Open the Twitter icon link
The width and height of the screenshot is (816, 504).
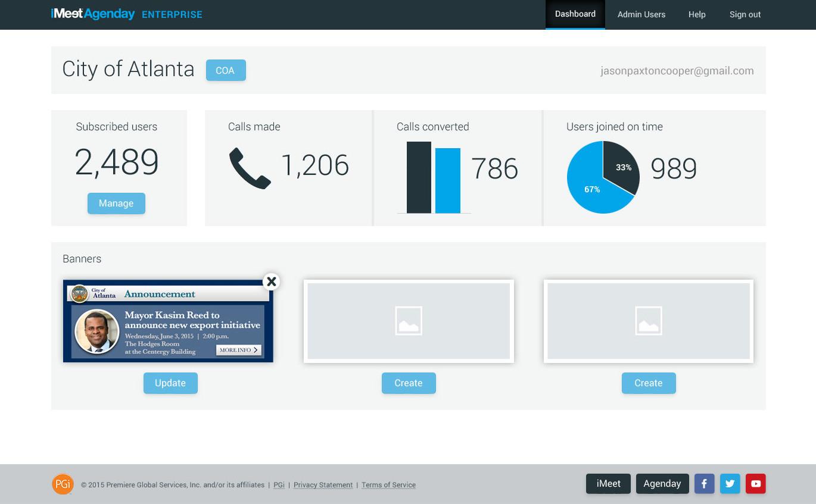click(x=730, y=484)
